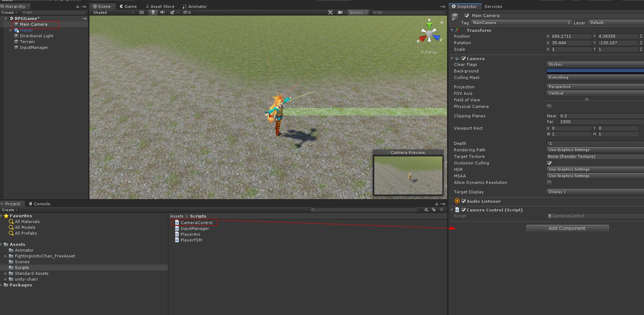Toggle scene lighting with the lightbulb icon
This screenshot has height=315, width=644.
[153, 12]
